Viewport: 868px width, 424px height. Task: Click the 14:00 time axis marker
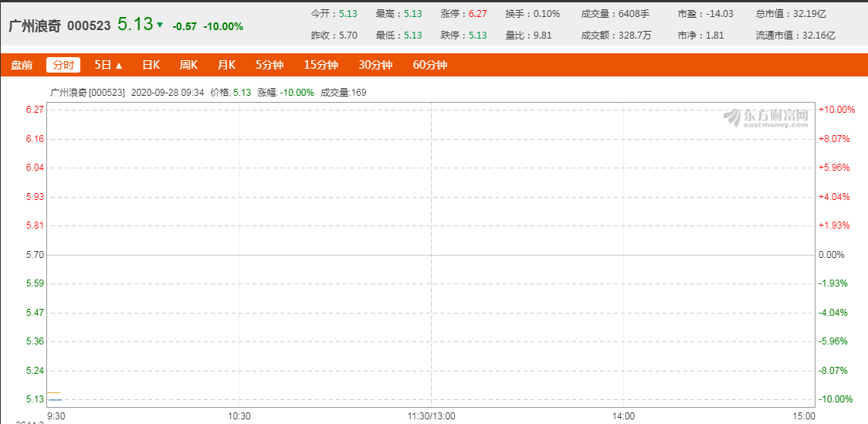(x=623, y=416)
